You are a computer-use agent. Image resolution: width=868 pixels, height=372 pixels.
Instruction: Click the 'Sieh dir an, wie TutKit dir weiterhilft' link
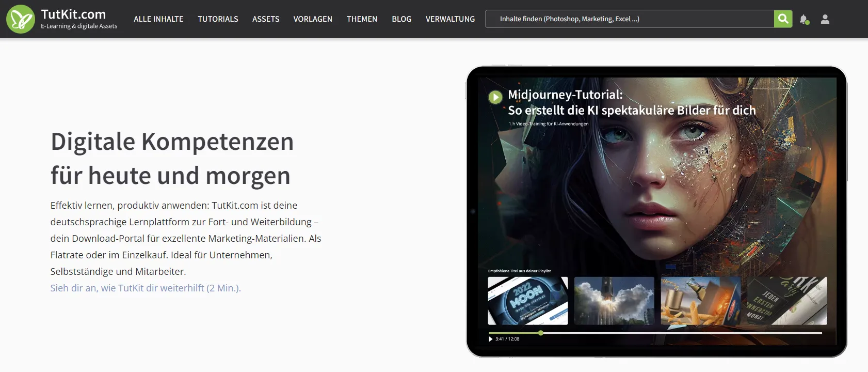pyautogui.click(x=146, y=288)
